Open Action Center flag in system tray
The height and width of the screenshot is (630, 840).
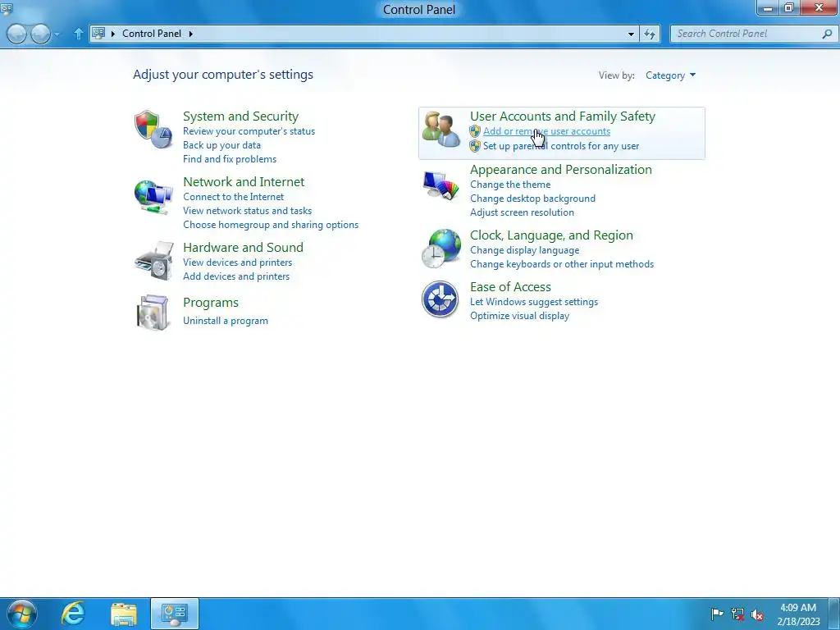pos(717,614)
